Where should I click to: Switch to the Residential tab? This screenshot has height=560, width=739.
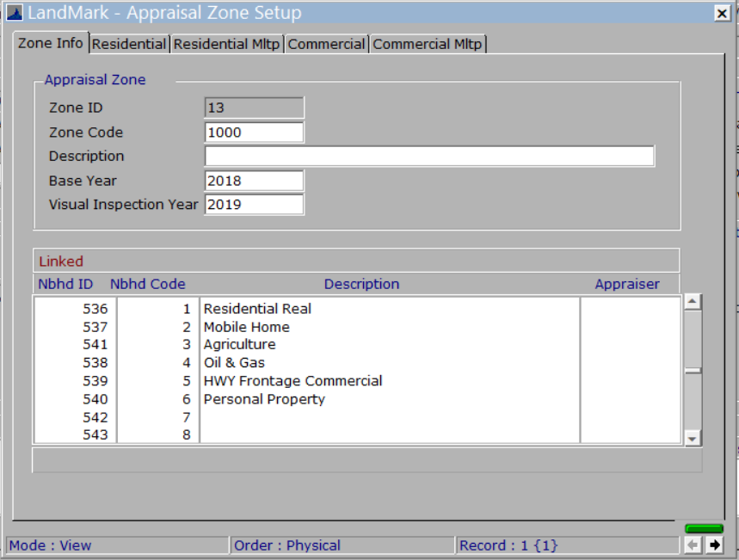click(130, 40)
